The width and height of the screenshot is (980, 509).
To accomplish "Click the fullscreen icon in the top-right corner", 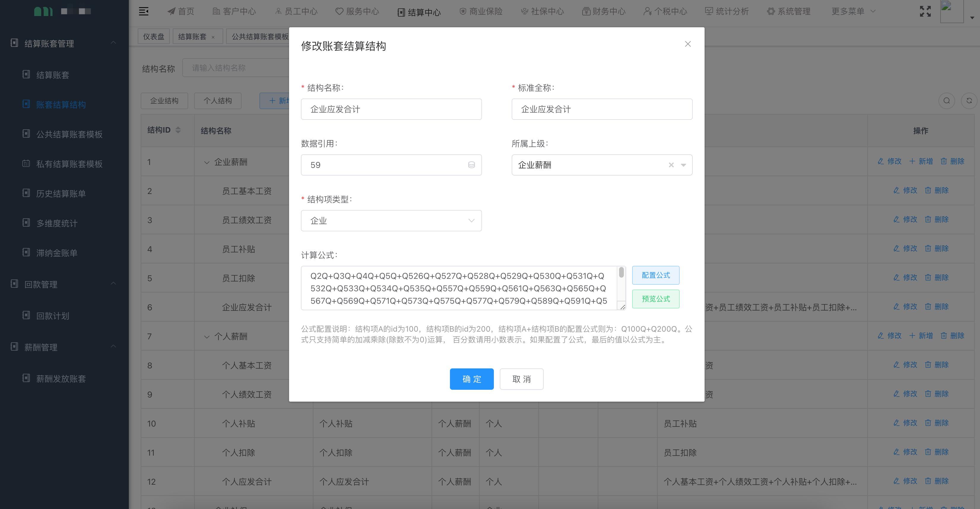I will (x=925, y=11).
